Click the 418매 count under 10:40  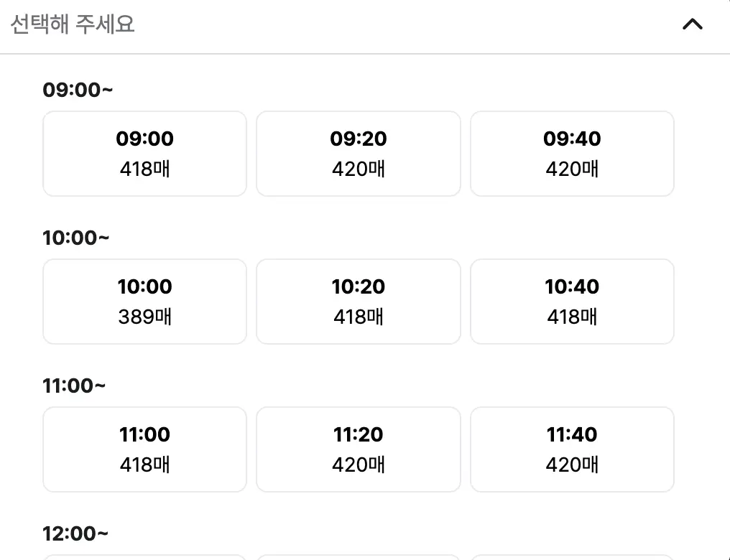(x=572, y=317)
